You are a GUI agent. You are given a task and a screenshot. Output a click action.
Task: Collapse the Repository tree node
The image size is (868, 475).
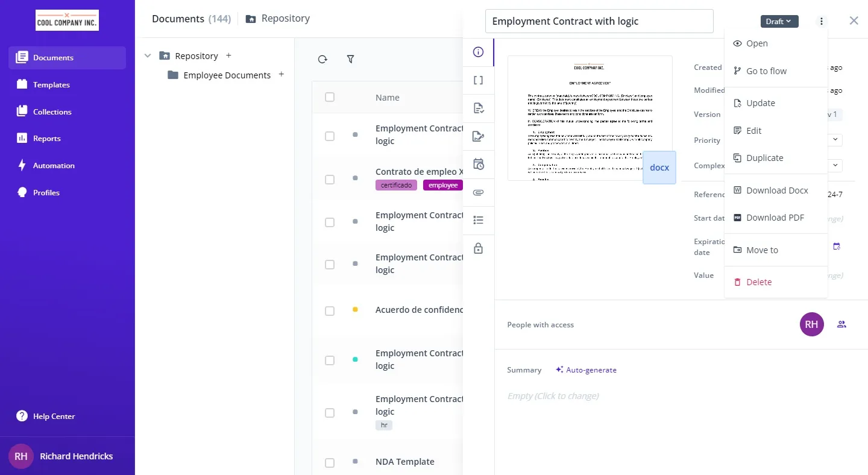(x=148, y=56)
